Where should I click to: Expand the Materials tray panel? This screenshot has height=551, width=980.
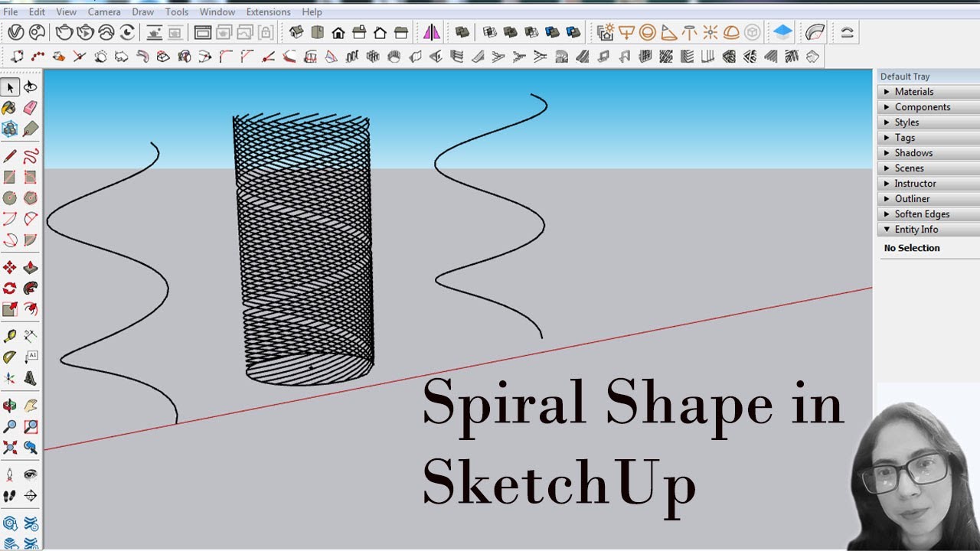[x=928, y=92]
